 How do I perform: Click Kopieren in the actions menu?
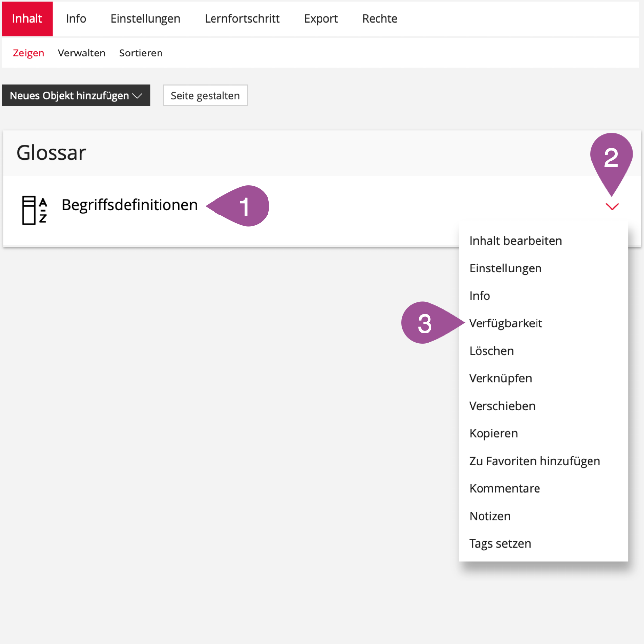493,433
